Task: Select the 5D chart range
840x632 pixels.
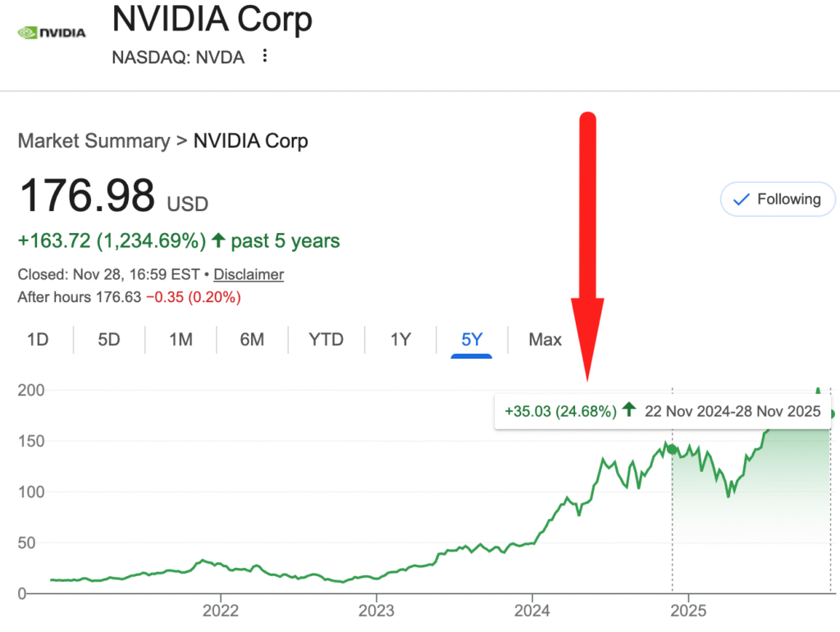Action: pos(109,339)
